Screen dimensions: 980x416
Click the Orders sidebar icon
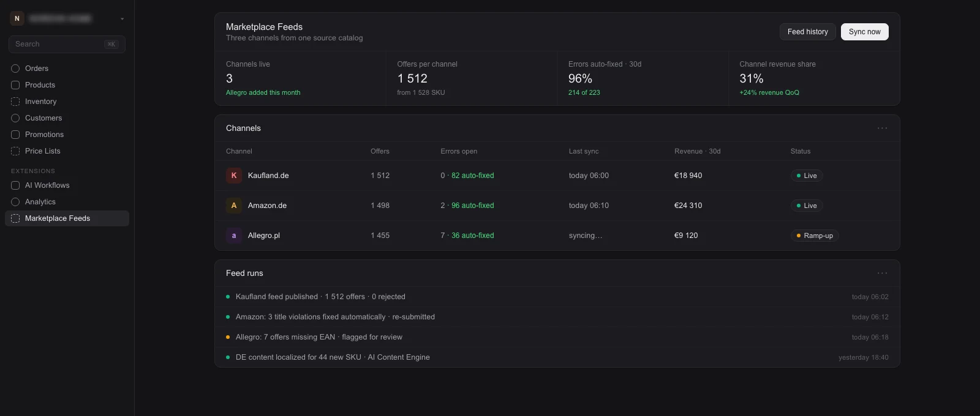coord(15,69)
